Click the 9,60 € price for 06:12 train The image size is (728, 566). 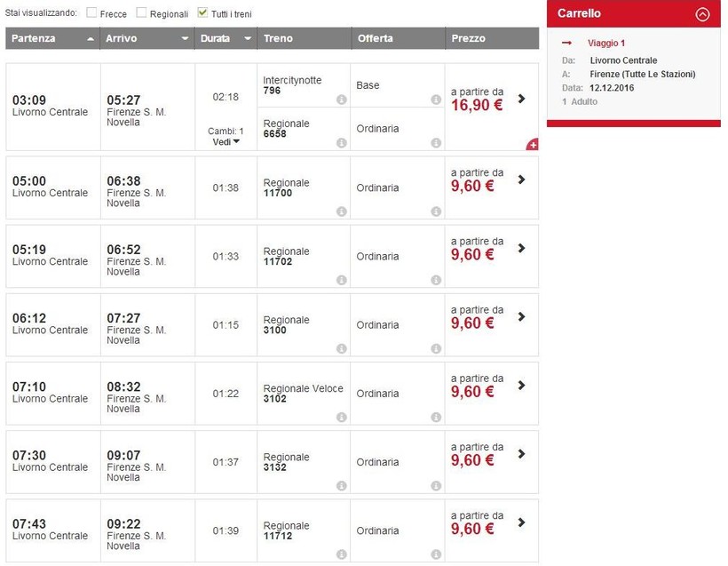click(x=471, y=323)
